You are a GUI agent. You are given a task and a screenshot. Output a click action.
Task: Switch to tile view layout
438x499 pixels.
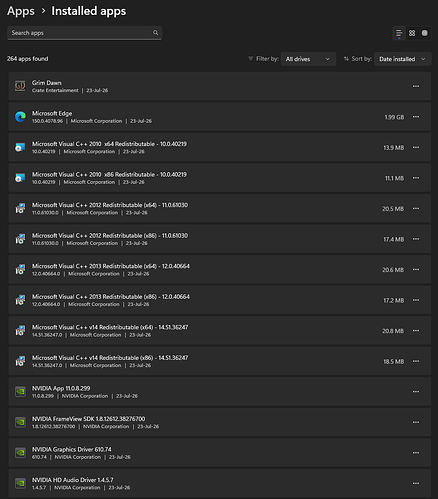(x=425, y=33)
